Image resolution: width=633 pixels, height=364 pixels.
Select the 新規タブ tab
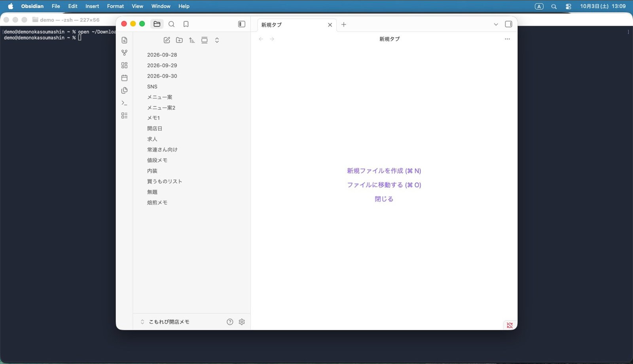[x=297, y=25]
